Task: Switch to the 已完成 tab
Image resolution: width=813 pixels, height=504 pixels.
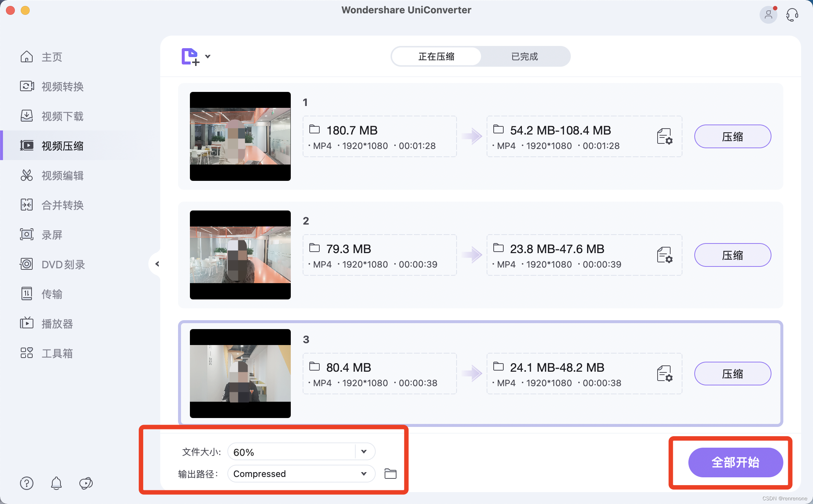Action: (524, 57)
